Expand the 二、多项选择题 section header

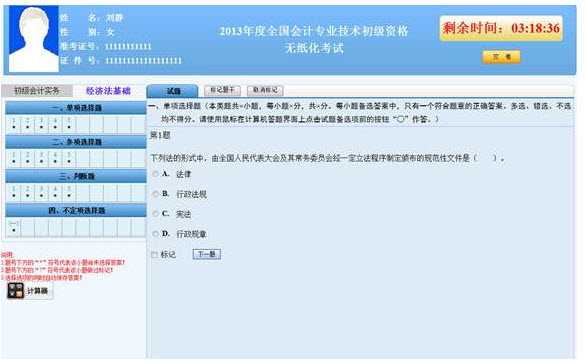76,142
